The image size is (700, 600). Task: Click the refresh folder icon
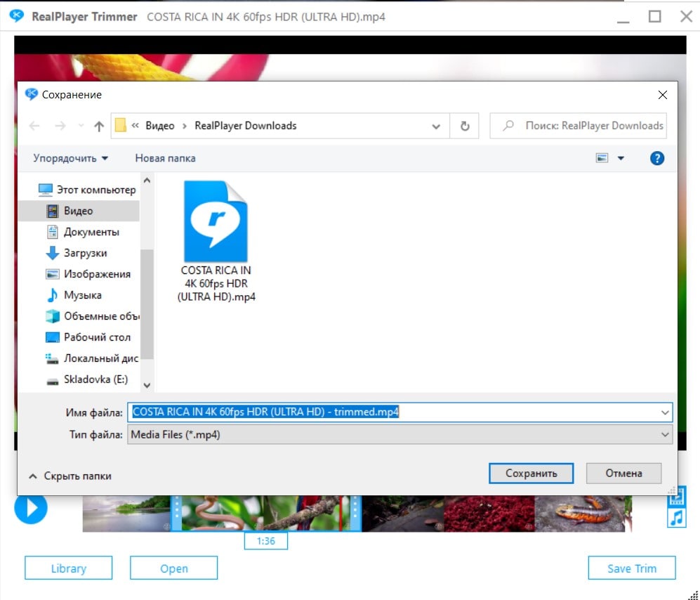[x=464, y=126]
